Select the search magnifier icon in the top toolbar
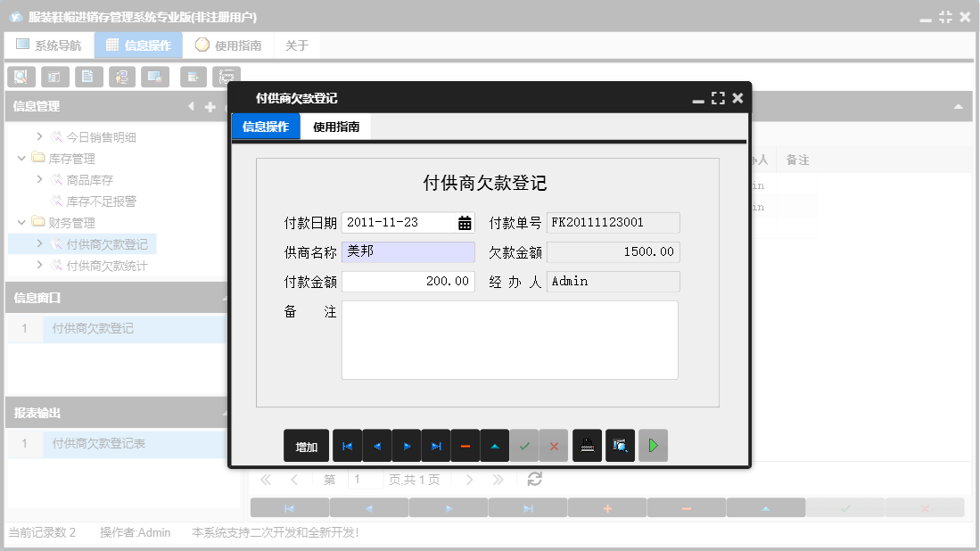The height and width of the screenshot is (551, 980). click(21, 77)
